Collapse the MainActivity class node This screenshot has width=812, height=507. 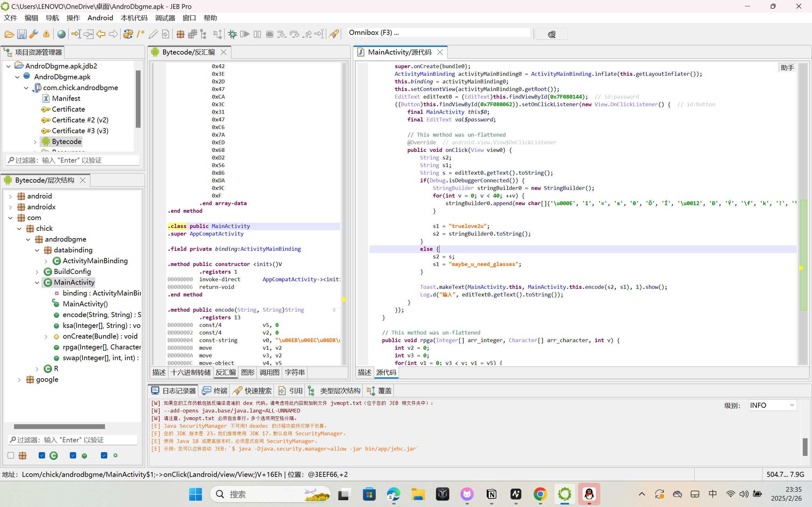(x=37, y=283)
